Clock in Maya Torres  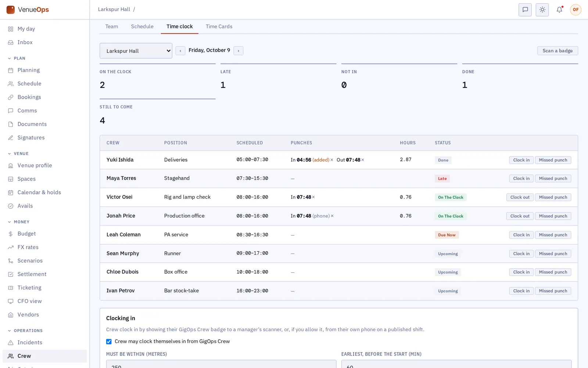(521, 178)
